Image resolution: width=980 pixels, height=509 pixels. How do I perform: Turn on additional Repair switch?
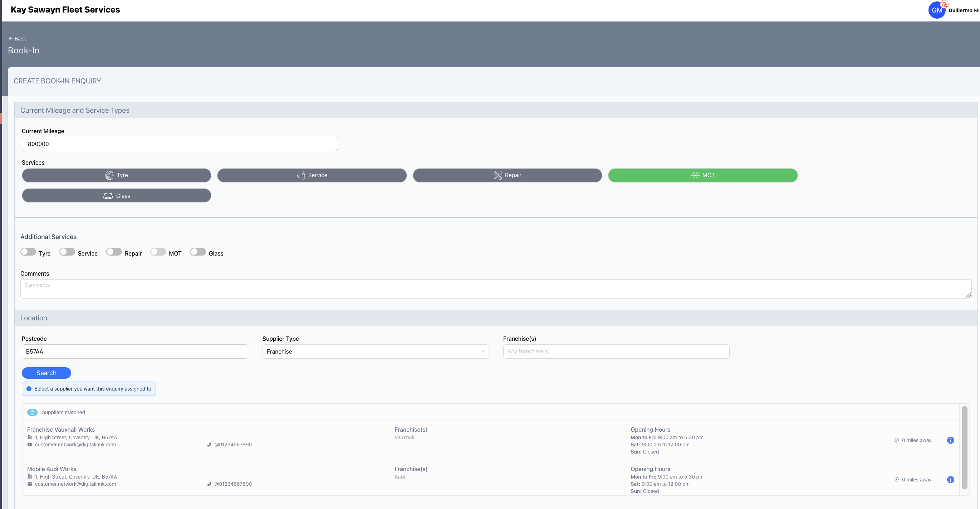tap(114, 252)
